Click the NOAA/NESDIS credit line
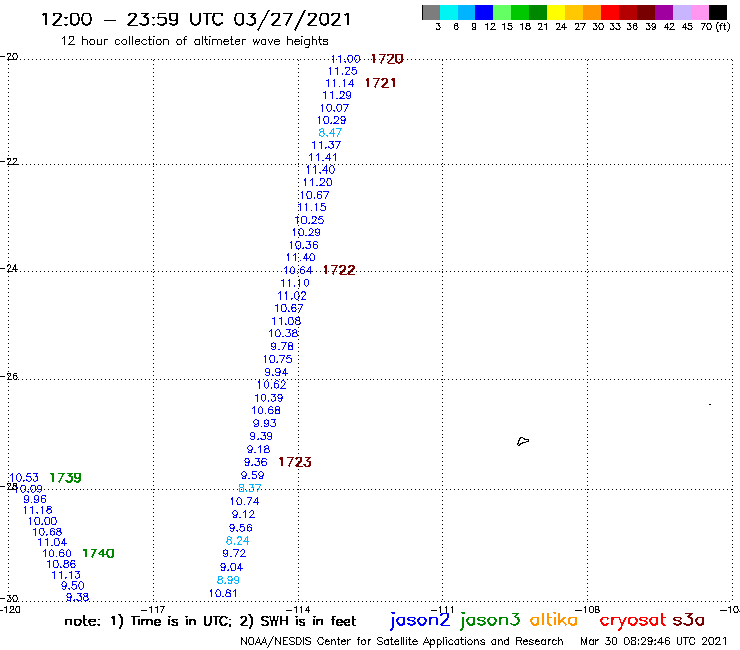The width and height of the screenshot is (740, 650). coord(402,642)
